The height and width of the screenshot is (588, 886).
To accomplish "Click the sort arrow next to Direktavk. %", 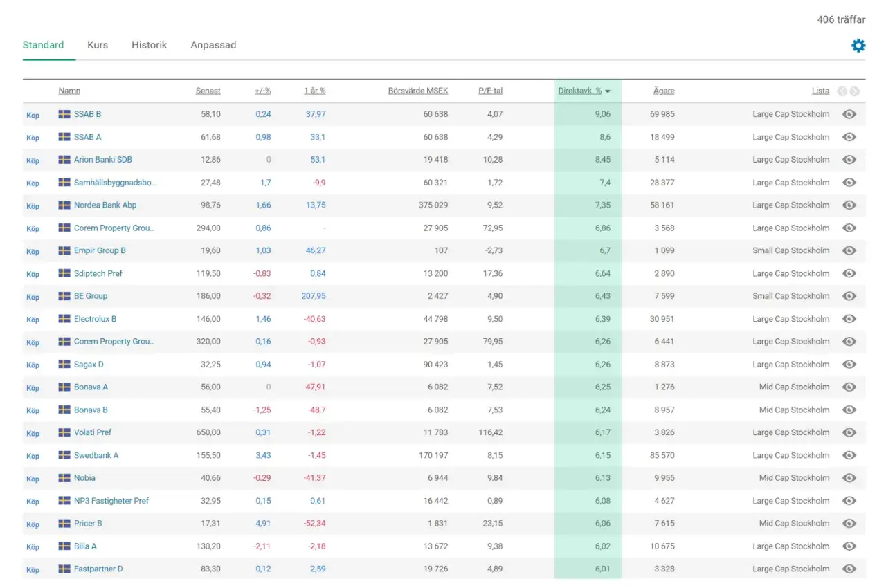I will (x=608, y=91).
